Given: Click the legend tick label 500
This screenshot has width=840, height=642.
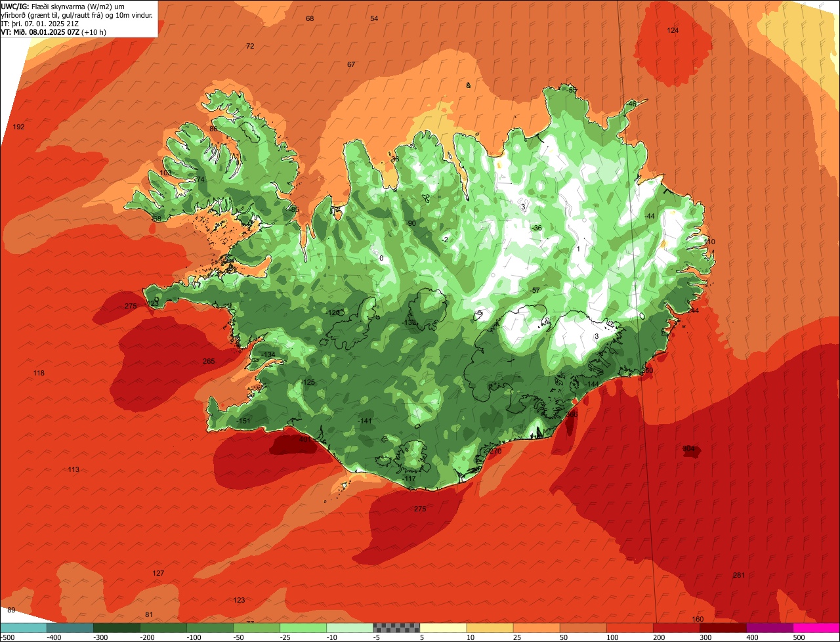Looking at the screenshot, I should [799, 637].
